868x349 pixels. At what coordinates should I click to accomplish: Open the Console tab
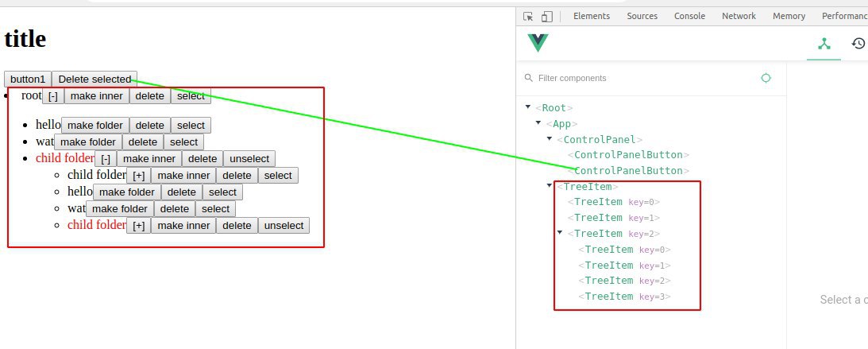coord(689,16)
